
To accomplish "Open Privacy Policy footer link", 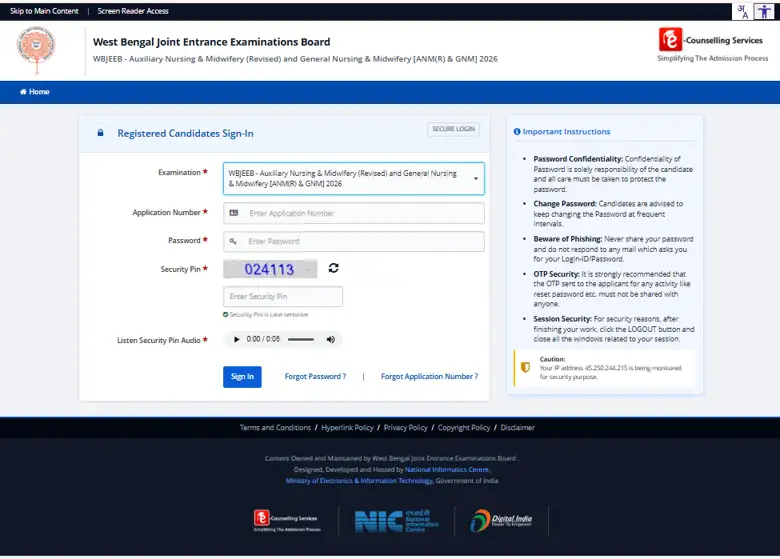I will (405, 428).
